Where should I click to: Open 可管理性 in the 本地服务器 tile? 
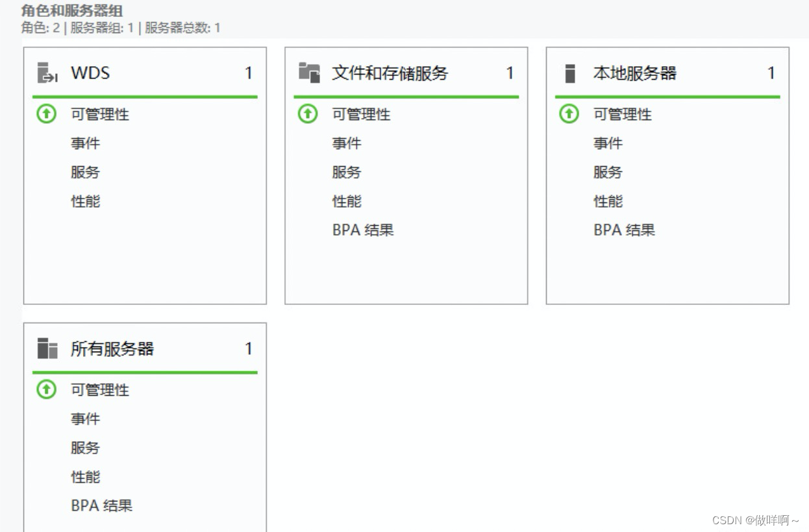pyautogui.click(x=623, y=115)
